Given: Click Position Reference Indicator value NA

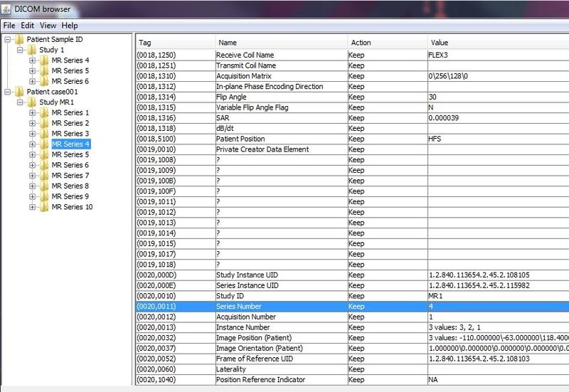Looking at the screenshot, I should click(x=499, y=380).
